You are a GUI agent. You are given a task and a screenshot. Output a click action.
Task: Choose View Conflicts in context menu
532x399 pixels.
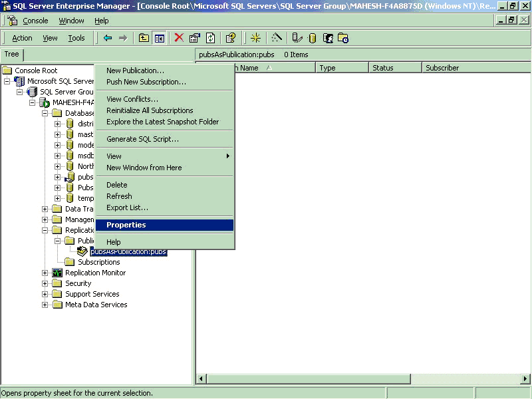pyautogui.click(x=164, y=99)
